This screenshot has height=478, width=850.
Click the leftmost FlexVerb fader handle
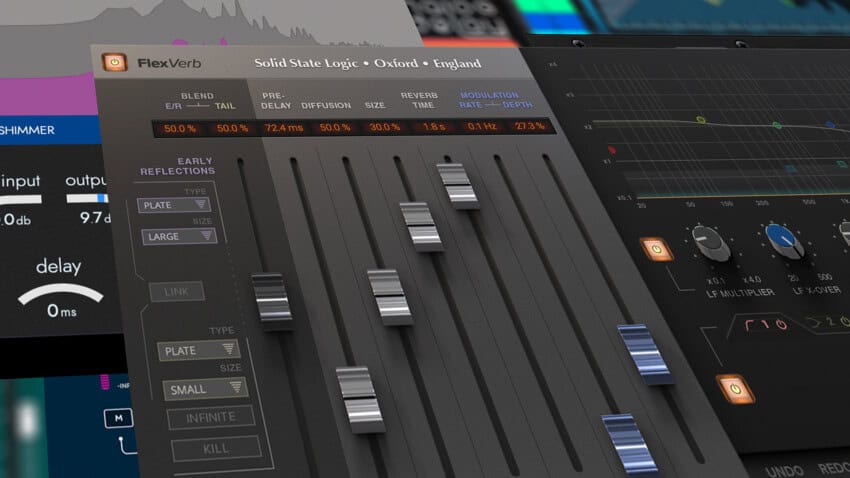click(272, 298)
